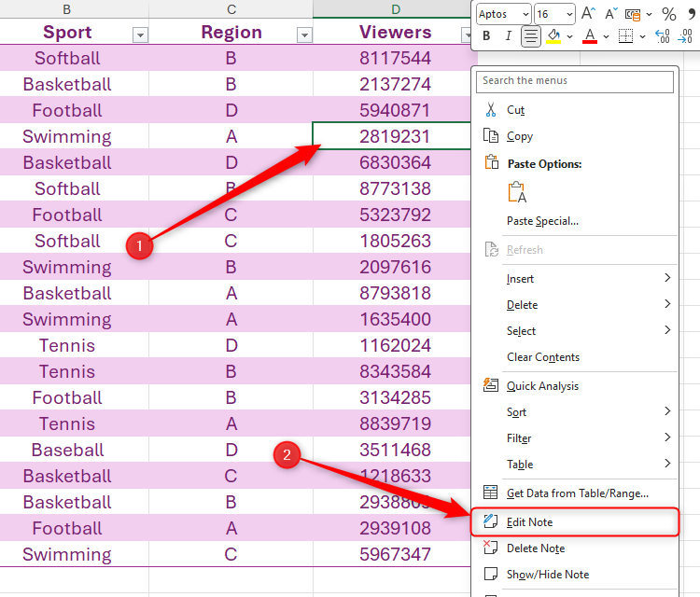Click the Increase Font Size icon

coord(588,14)
